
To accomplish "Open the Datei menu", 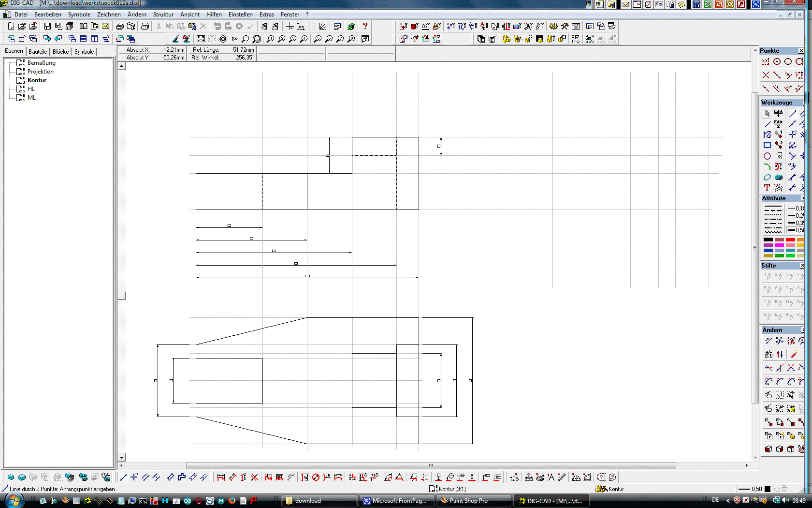I will click(21, 15).
